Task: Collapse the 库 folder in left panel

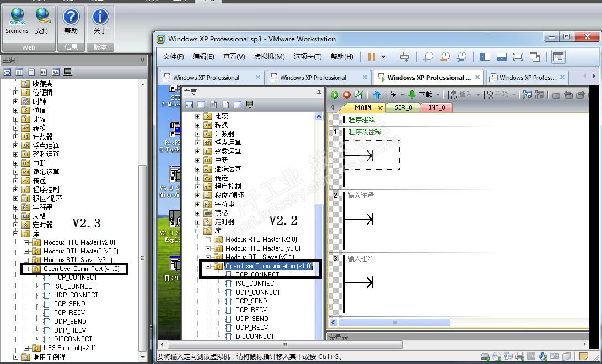Action: point(16,233)
